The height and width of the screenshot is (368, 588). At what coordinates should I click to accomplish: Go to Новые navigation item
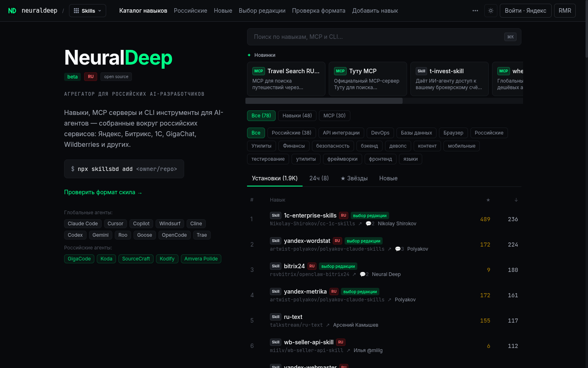coord(223,11)
